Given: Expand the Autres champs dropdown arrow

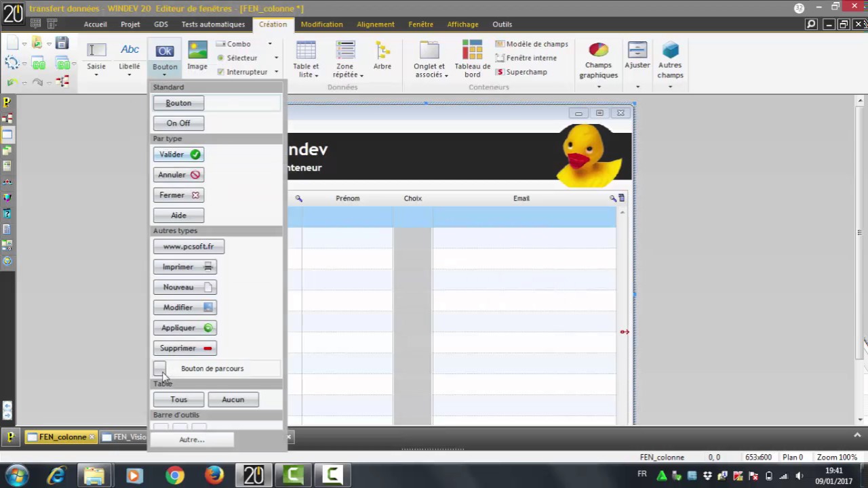Looking at the screenshot, I should click(x=670, y=86).
